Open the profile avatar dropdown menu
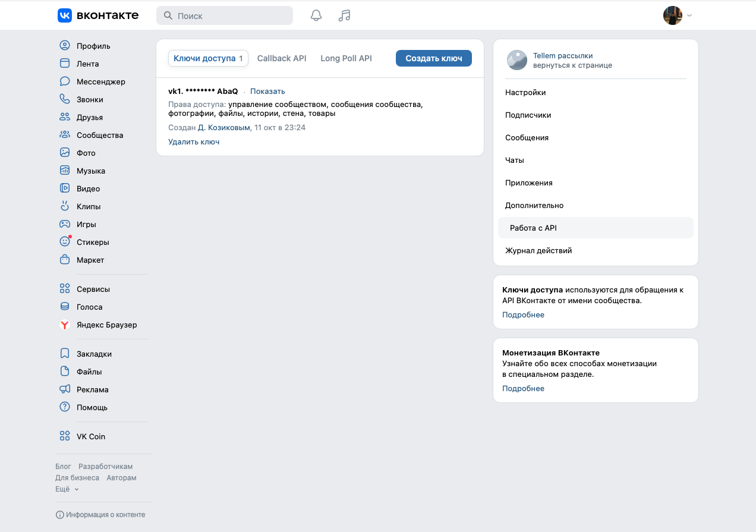Image resolution: width=756 pixels, height=532 pixels. pyautogui.click(x=689, y=16)
